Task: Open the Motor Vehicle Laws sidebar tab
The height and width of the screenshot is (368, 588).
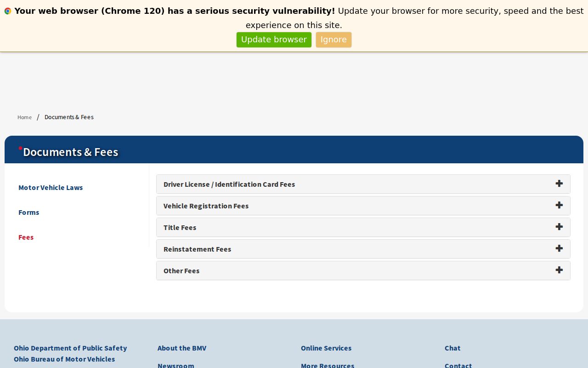Action: (51, 188)
